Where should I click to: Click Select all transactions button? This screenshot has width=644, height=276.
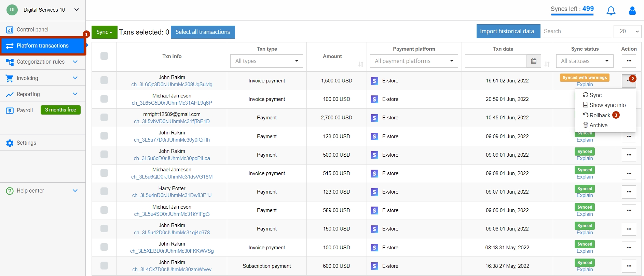(x=203, y=32)
